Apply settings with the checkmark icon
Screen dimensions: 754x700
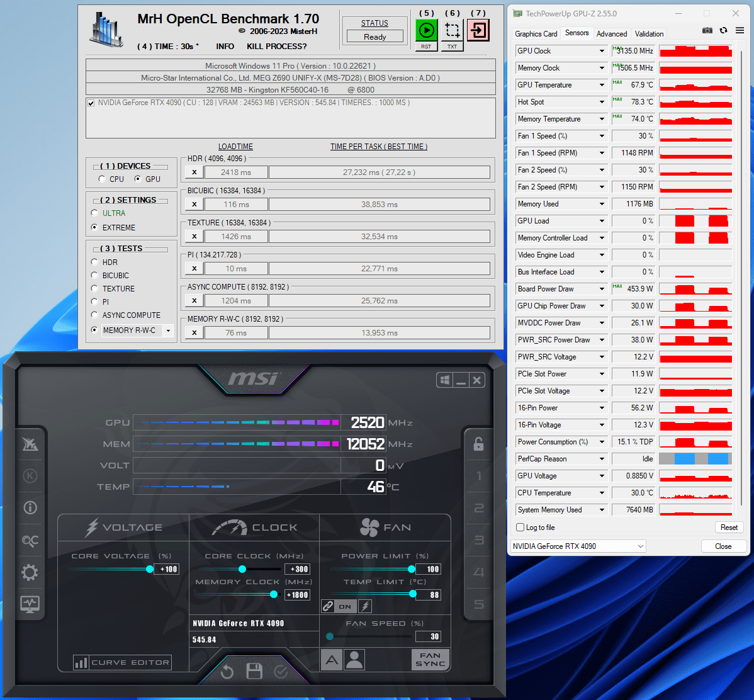click(281, 672)
